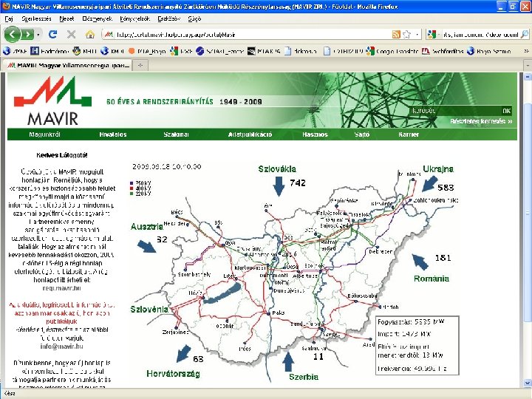Go back with the green back arrow

coord(13,34)
